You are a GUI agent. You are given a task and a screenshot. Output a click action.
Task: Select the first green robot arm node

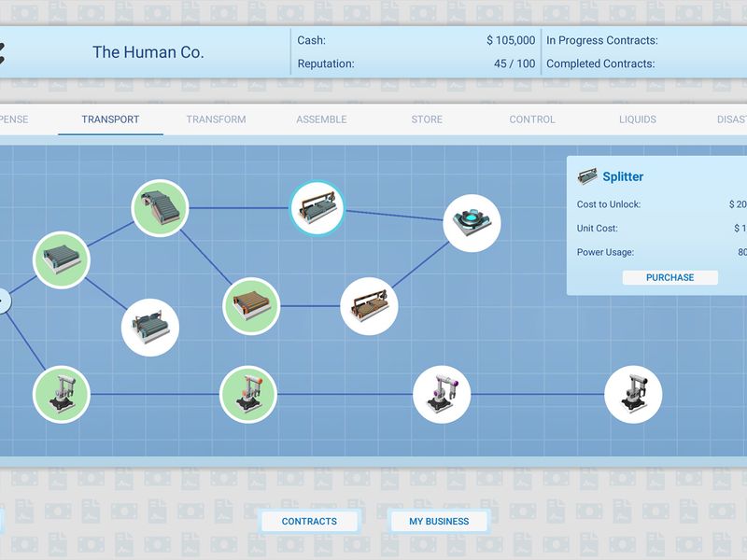(62, 394)
